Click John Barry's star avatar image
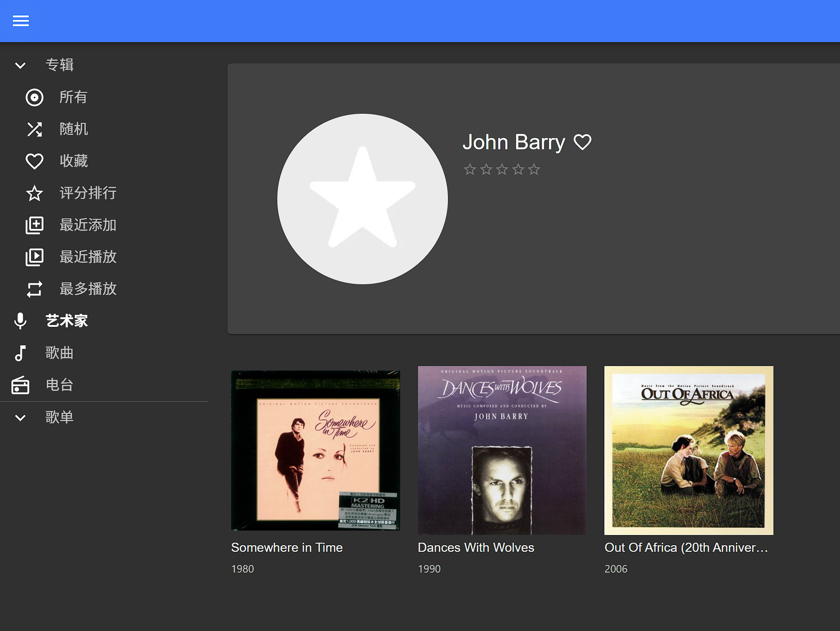 [363, 199]
